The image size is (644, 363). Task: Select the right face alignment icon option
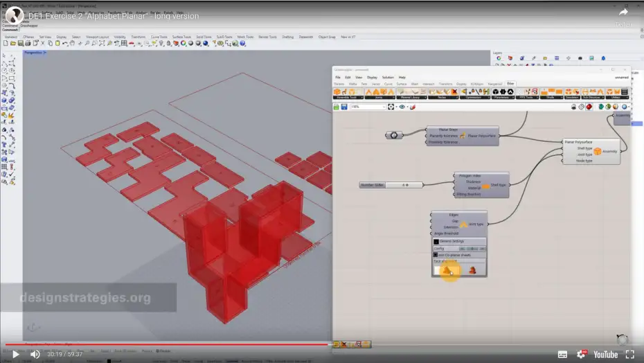(x=472, y=270)
